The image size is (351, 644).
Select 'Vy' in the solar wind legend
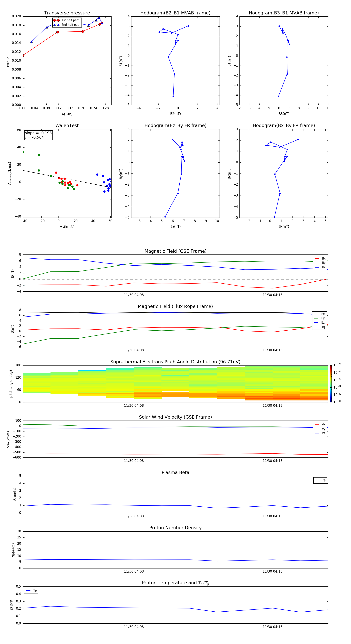320,429
